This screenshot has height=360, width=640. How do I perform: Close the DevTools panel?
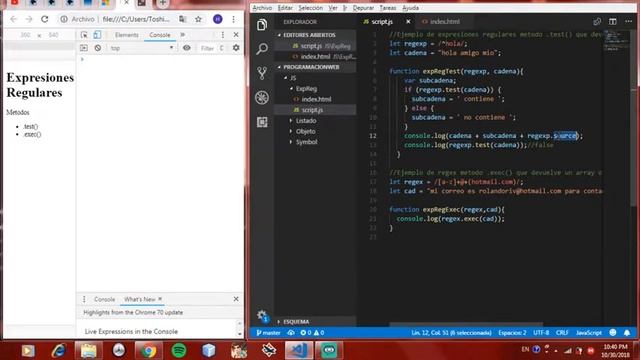[236, 35]
